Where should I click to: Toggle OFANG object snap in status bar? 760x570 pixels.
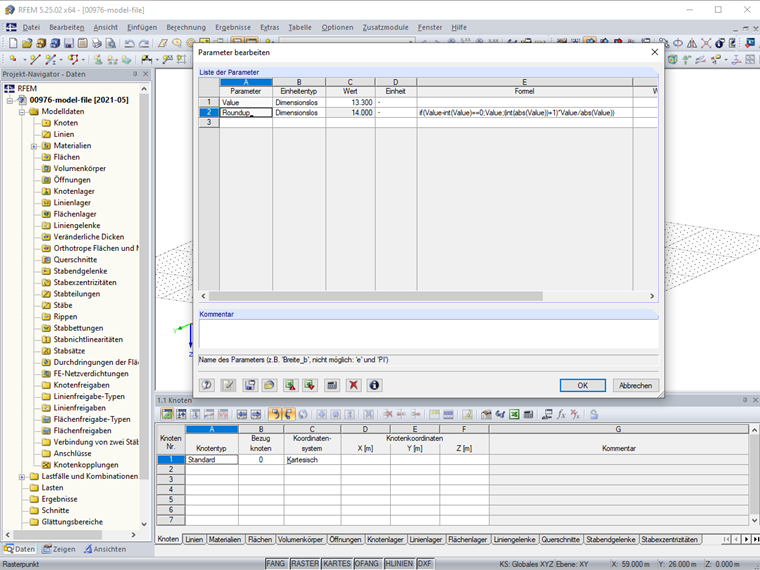(366, 563)
